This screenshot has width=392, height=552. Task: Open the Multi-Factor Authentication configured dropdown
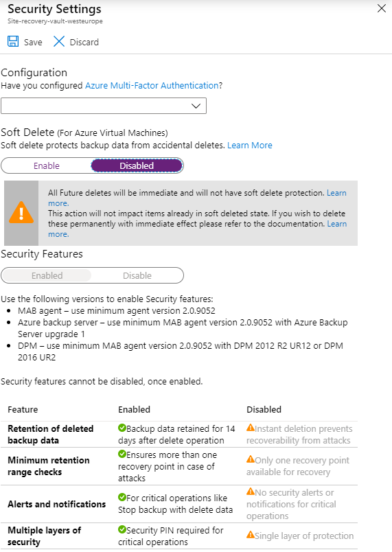pyautogui.click(x=104, y=106)
